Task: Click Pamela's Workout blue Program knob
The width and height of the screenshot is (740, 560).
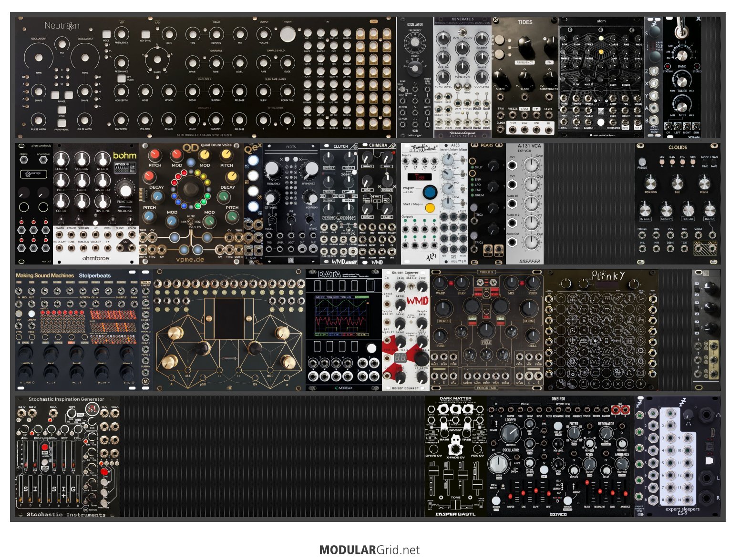Action: (430, 192)
